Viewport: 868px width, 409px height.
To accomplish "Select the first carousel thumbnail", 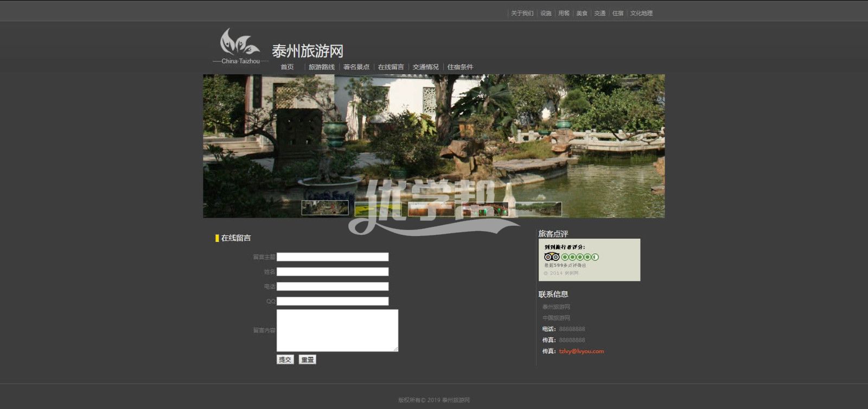I will point(325,208).
